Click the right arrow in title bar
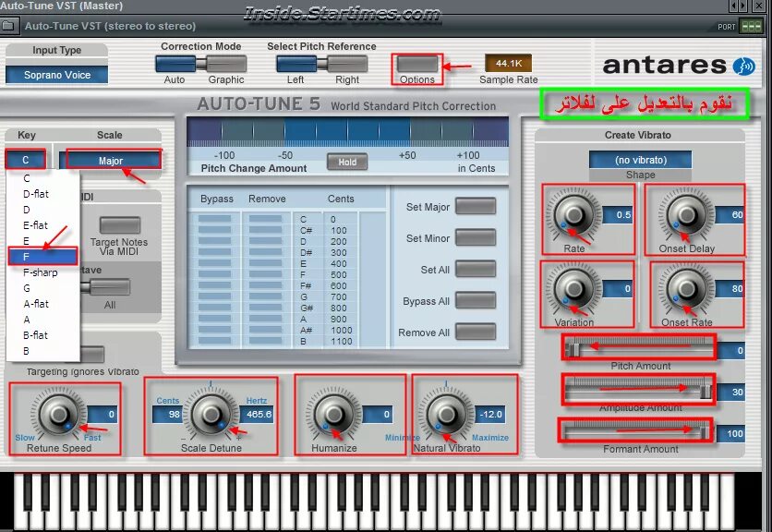Image resolution: width=772 pixels, height=532 pixels. [744, 6]
